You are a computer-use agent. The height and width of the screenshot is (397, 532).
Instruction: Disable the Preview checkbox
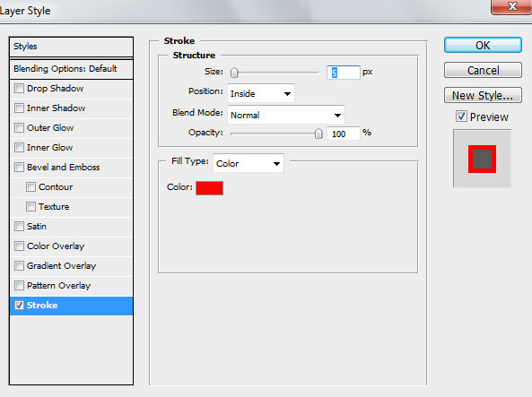tap(461, 117)
